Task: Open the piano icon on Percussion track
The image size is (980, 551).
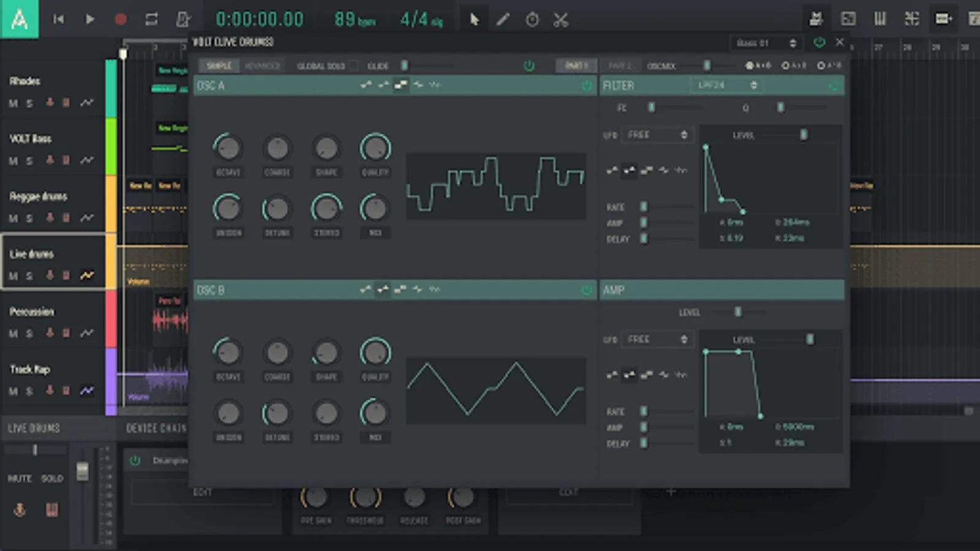Action: pyautogui.click(x=66, y=333)
